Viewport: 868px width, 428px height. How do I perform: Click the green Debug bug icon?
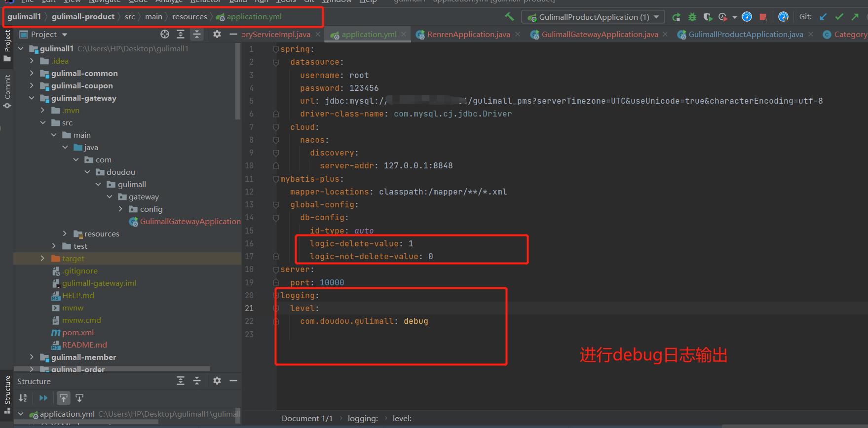692,17
